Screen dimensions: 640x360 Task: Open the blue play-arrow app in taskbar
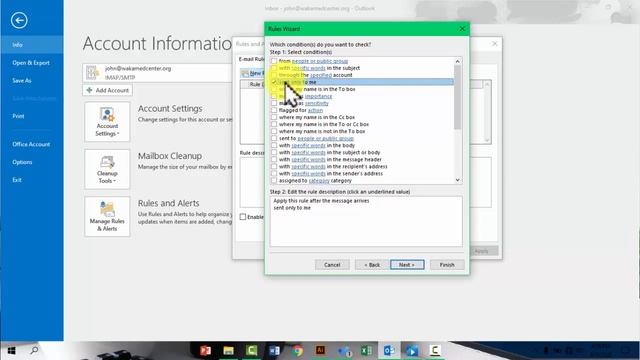click(412, 351)
